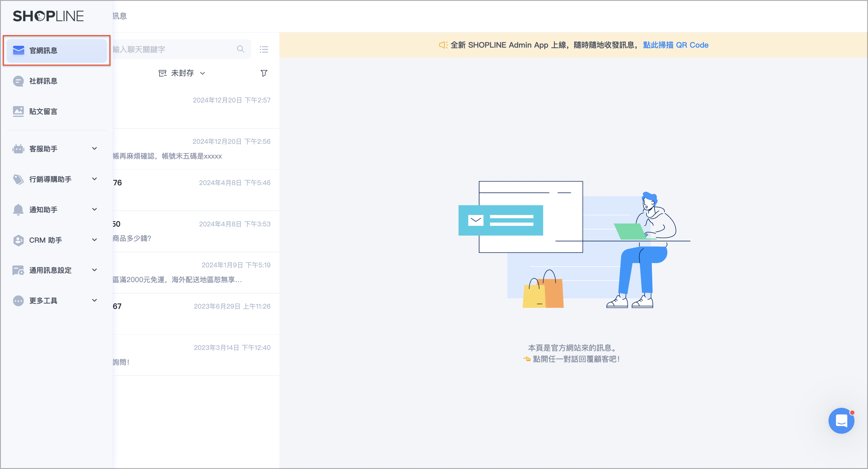
Task: Open the 行銷導購助手 menu label
Action: pyautogui.click(x=50, y=179)
